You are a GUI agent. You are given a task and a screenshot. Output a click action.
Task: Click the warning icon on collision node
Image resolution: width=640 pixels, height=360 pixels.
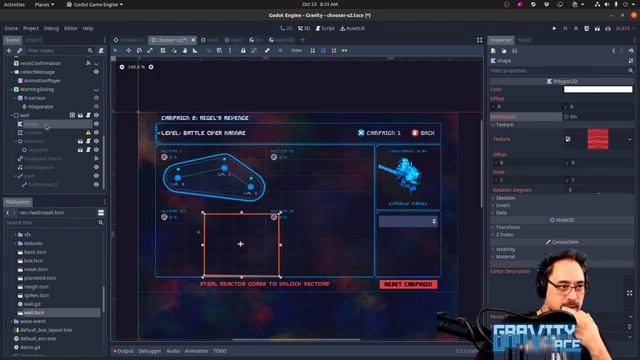(x=88, y=133)
